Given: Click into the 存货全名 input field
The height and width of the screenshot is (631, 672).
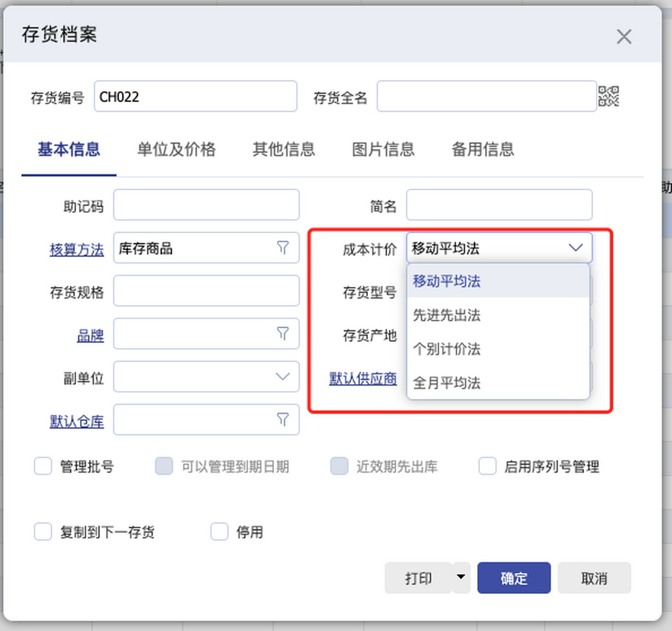Looking at the screenshot, I should click(486, 96).
